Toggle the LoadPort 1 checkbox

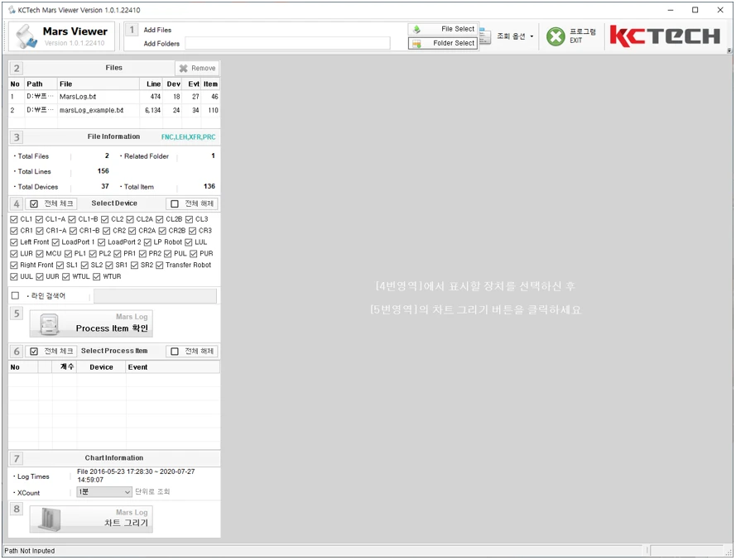pos(55,242)
